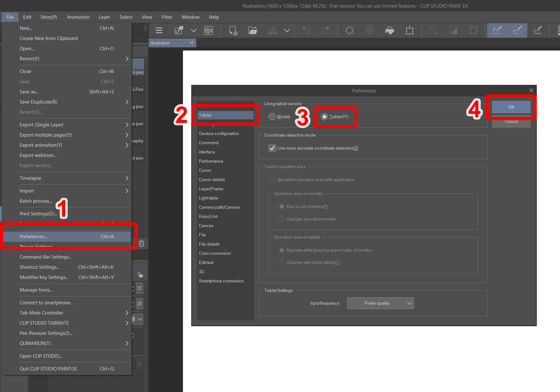
Task: Click the hamburger menu icon in command bar
Action: (159, 30)
